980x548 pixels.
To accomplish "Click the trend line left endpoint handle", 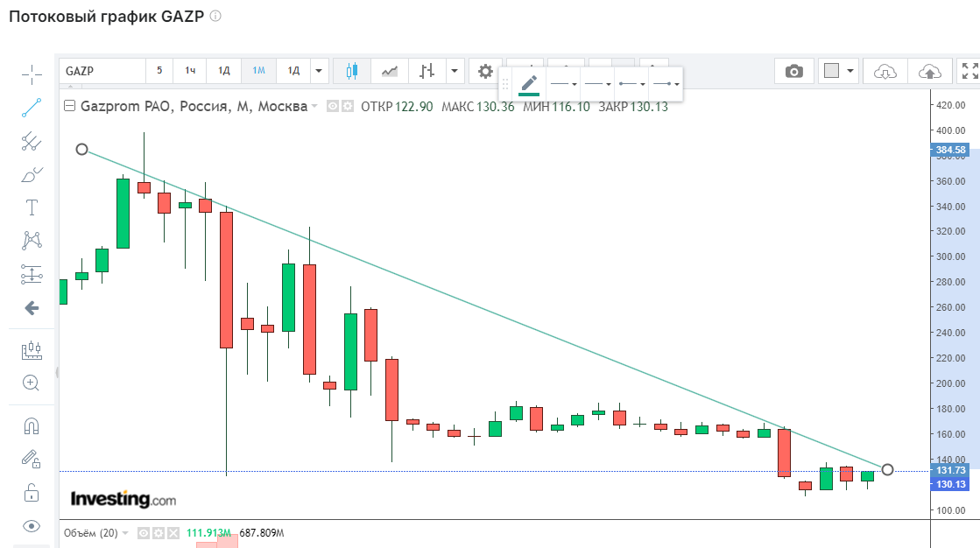I will (x=81, y=150).
